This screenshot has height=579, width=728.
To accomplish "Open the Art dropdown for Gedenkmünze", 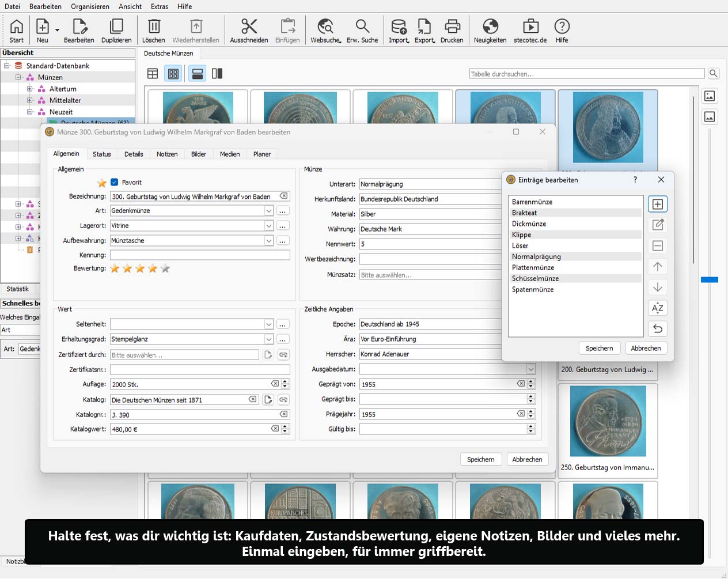I will [x=268, y=211].
